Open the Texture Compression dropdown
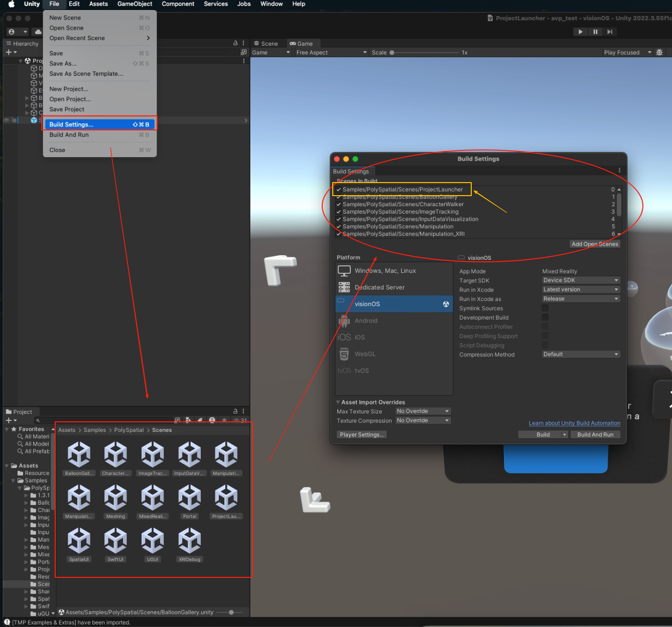 (423, 420)
